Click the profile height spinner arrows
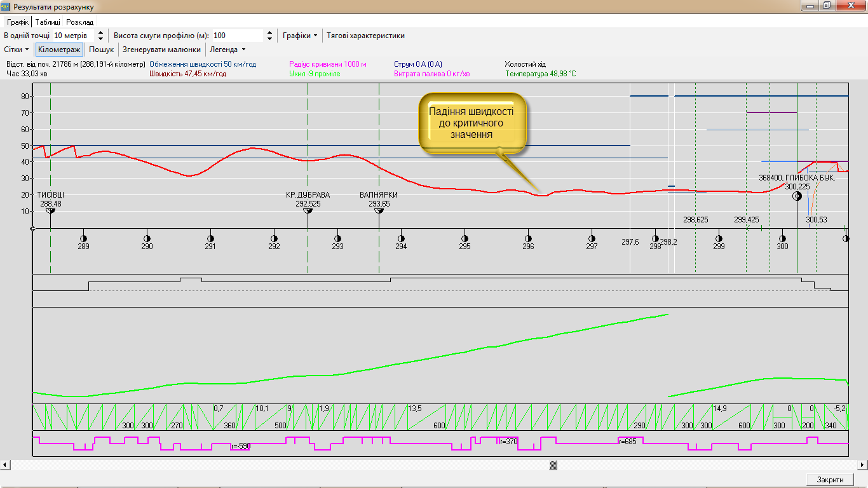 [x=269, y=36]
